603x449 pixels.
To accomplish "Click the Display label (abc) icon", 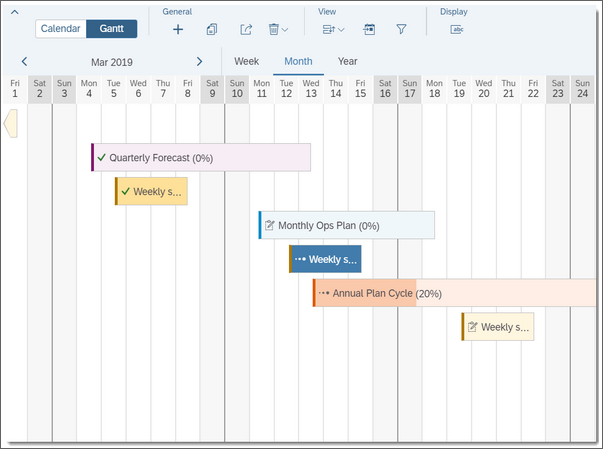I will click(457, 30).
